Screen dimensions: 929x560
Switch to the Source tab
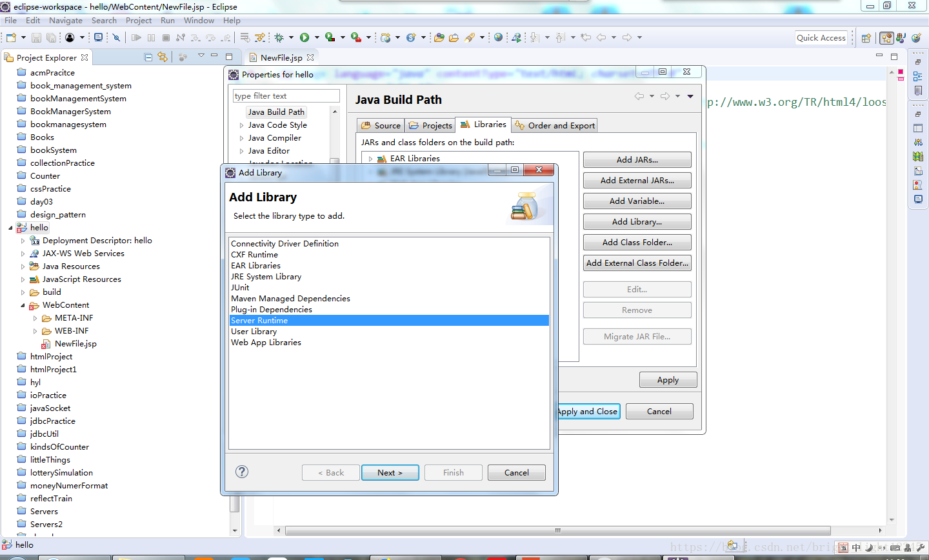point(381,125)
